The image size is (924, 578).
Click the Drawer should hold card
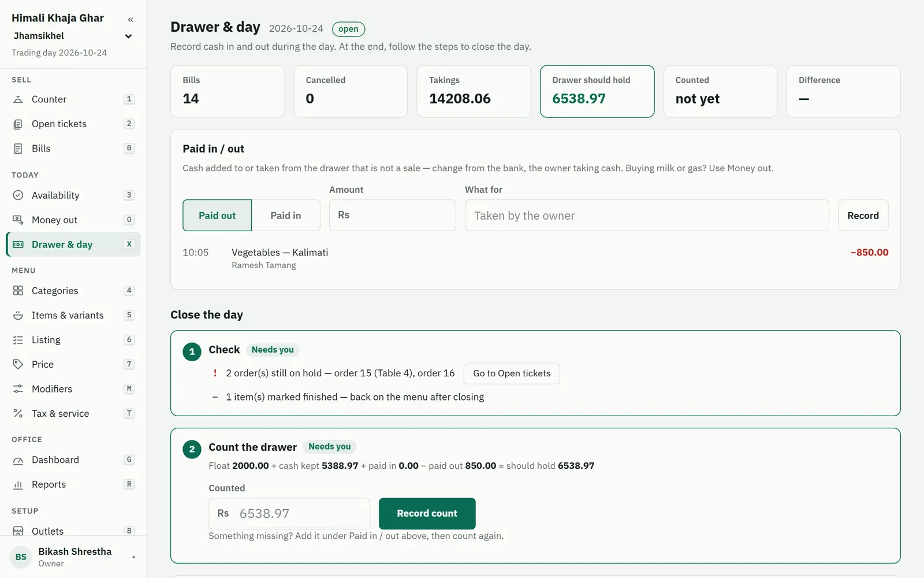[x=597, y=91]
